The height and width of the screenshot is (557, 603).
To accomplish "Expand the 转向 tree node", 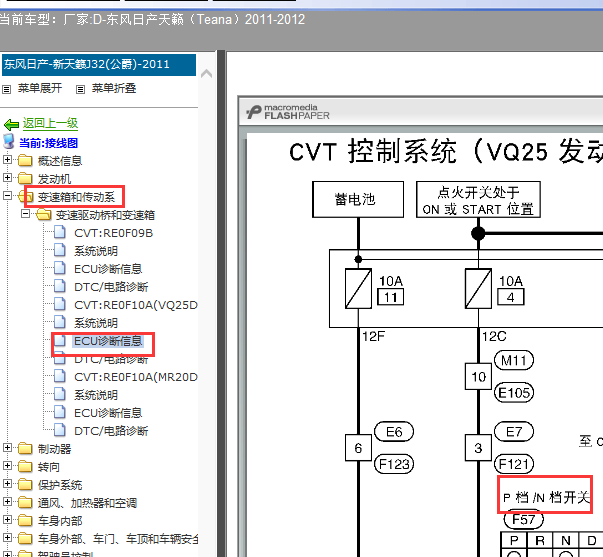I will point(7,465).
